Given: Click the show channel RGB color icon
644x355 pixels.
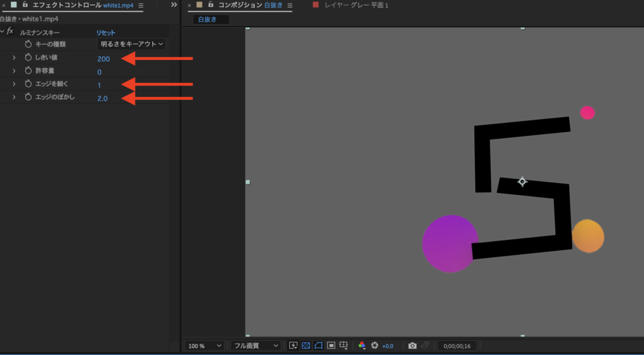Looking at the screenshot, I should click(362, 346).
